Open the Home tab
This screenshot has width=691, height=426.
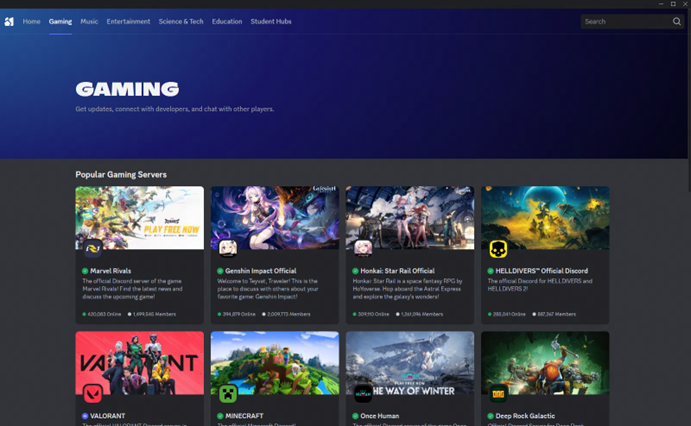click(x=31, y=21)
